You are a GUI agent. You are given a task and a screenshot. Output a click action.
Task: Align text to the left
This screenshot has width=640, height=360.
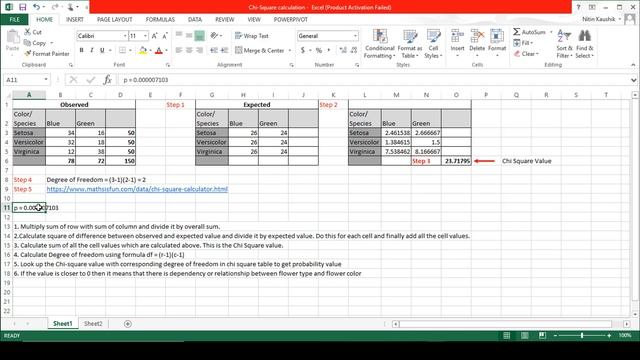click(x=179, y=50)
